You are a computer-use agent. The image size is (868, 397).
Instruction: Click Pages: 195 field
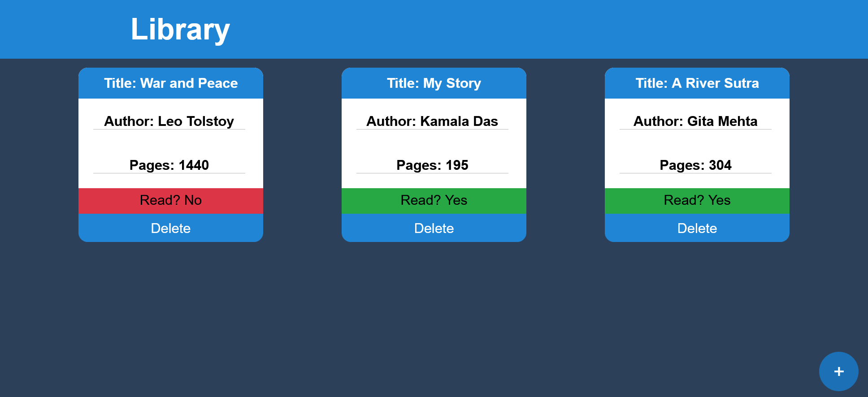tap(432, 165)
